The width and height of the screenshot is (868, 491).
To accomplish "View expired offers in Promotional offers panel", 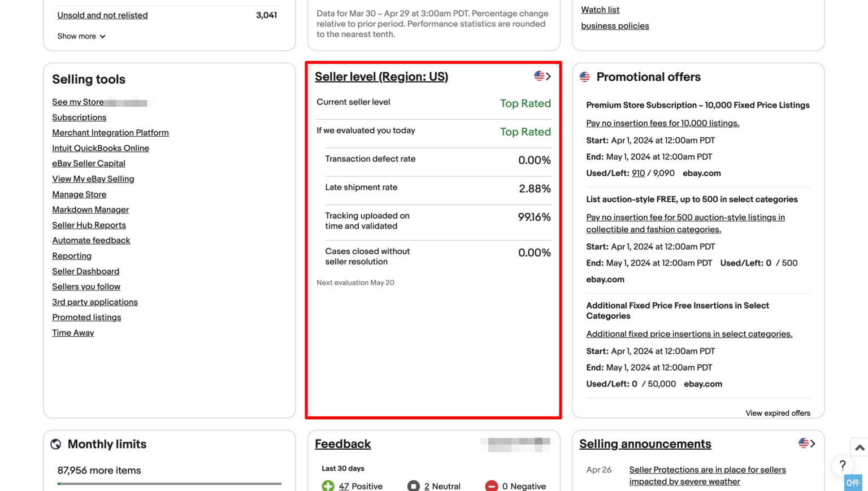I will point(778,413).
